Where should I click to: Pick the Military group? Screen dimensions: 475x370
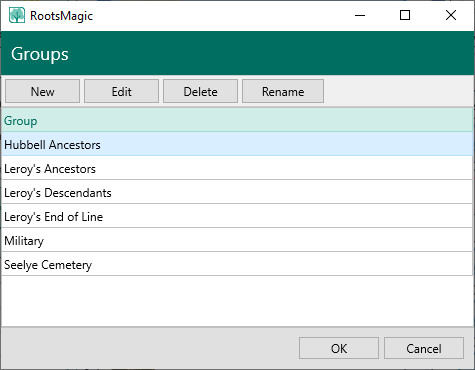[237, 240]
